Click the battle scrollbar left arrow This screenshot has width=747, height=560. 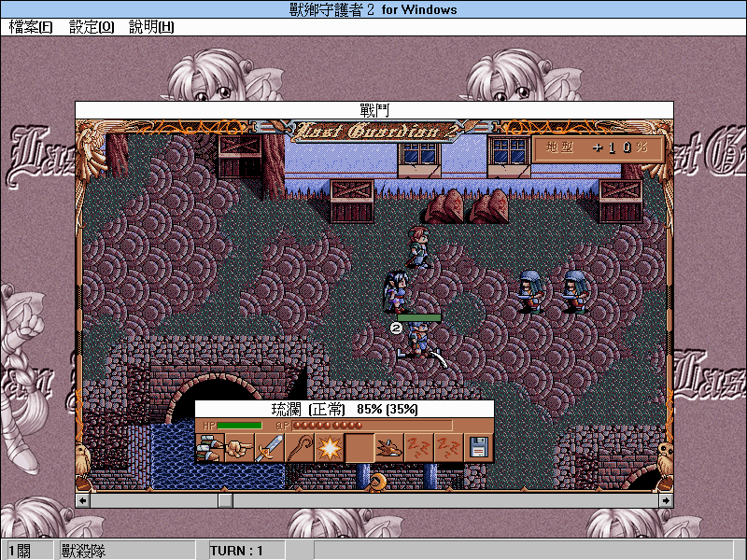pos(83,500)
